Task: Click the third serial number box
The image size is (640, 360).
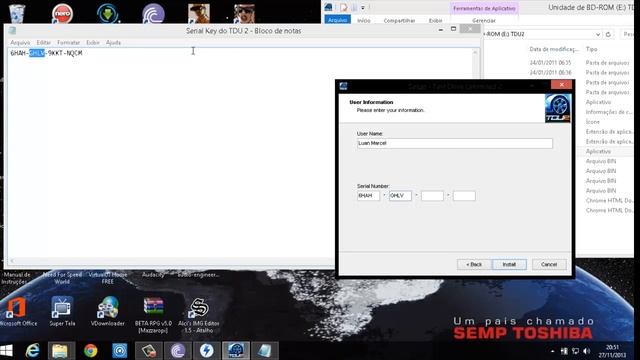Action: coord(432,196)
